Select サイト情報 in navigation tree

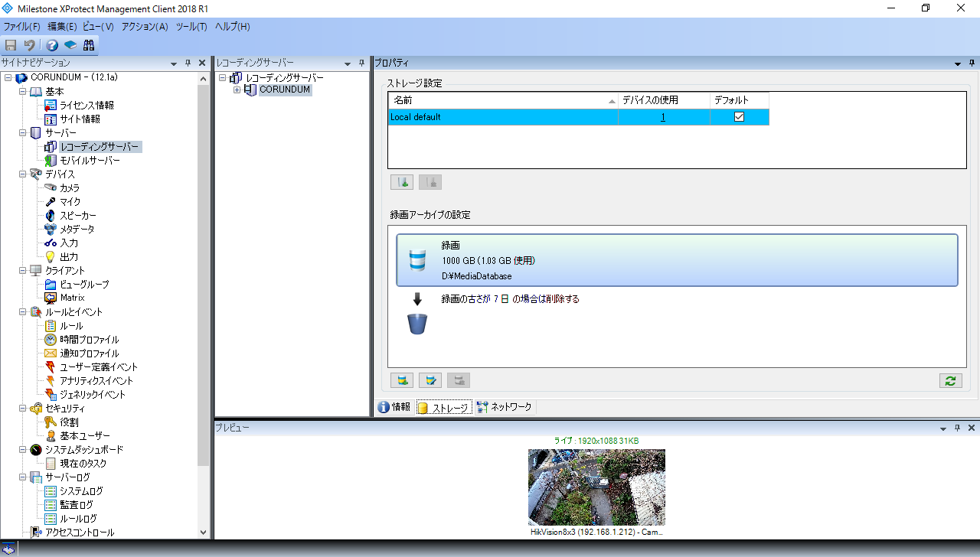(x=80, y=119)
